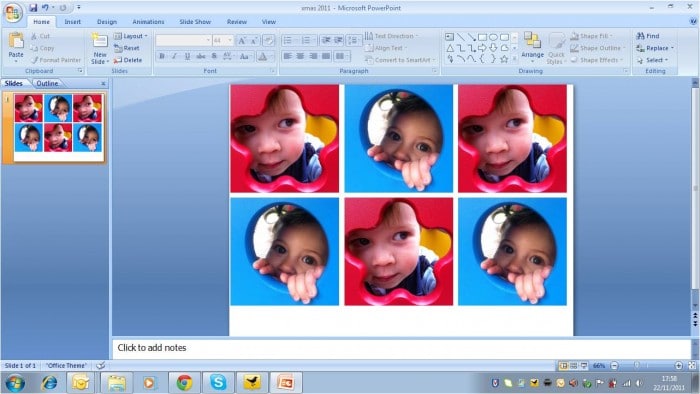Toggle Center text alignment
The height and width of the screenshot is (394, 700).
pyautogui.click(x=300, y=56)
